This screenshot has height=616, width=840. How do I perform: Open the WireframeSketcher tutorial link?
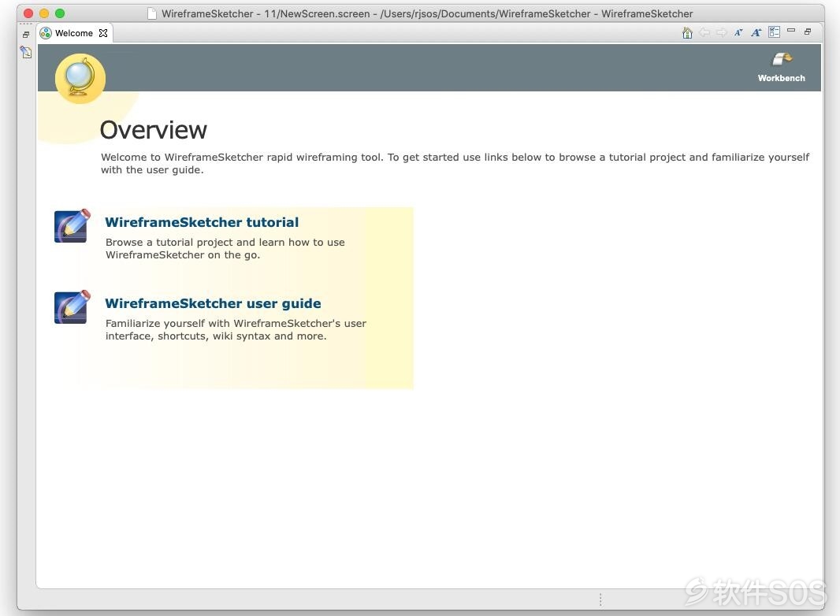pos(202,222)
